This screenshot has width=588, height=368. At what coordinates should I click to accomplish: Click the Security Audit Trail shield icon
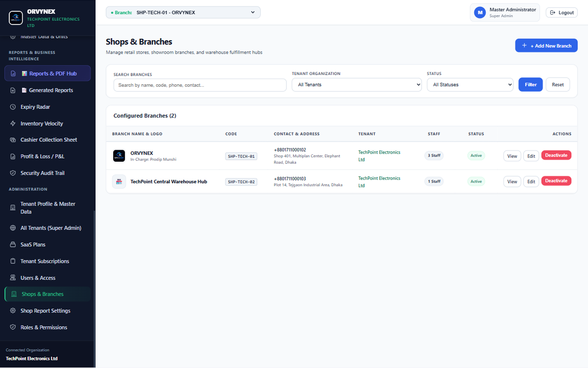pos(13,173)
